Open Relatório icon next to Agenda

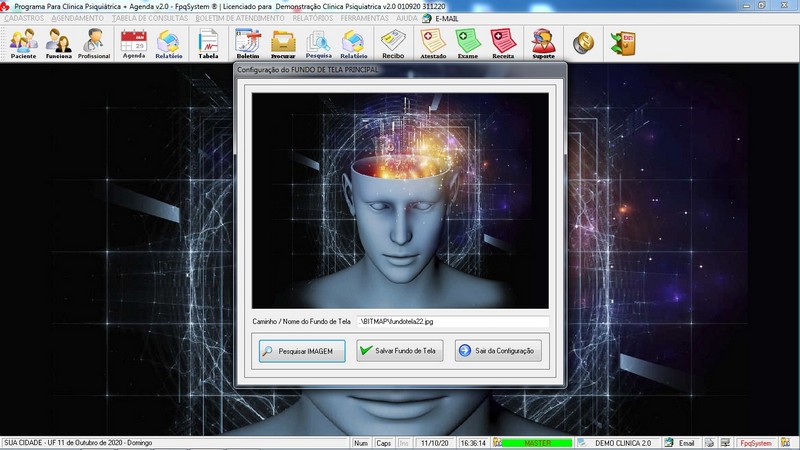pos(169,44)
